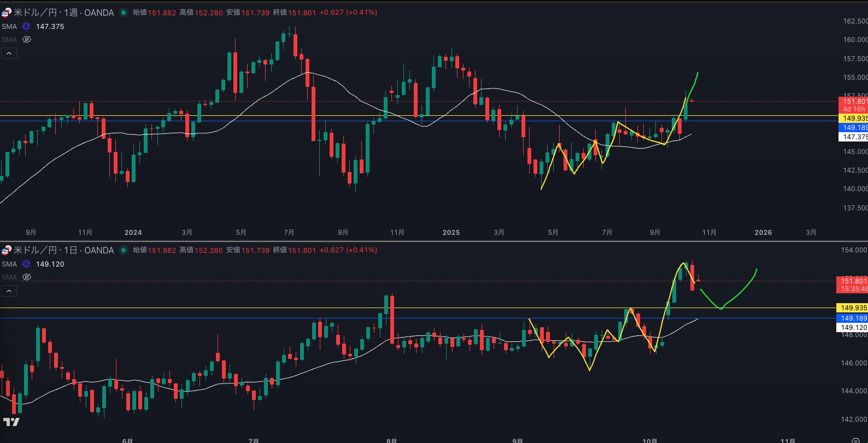Viewport: 868px width, 443px height.
Task: Show hidden SMA indicator in weekly chart
Action: pos(27,39)
